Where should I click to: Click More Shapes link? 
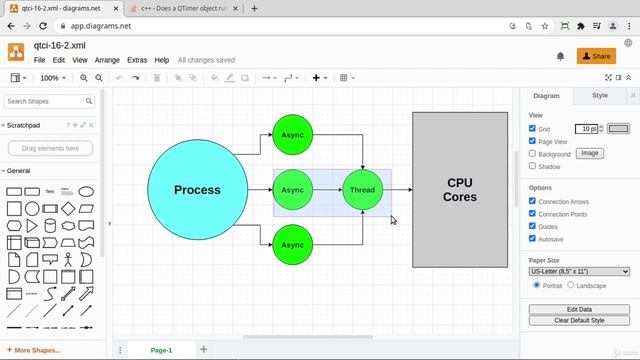(34, 350)
